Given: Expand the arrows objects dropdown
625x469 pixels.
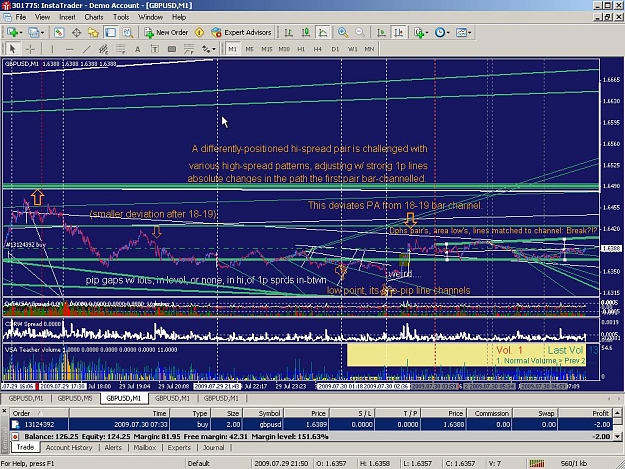Looking at the screenshot, I should [208, 49].
